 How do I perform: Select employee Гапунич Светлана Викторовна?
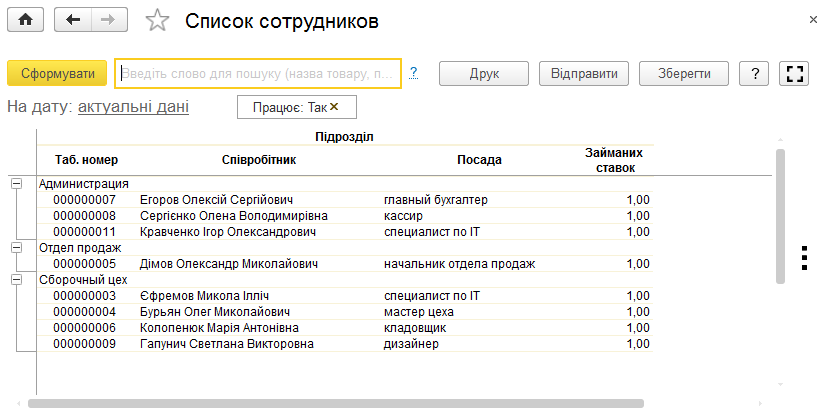click(226, 344)
